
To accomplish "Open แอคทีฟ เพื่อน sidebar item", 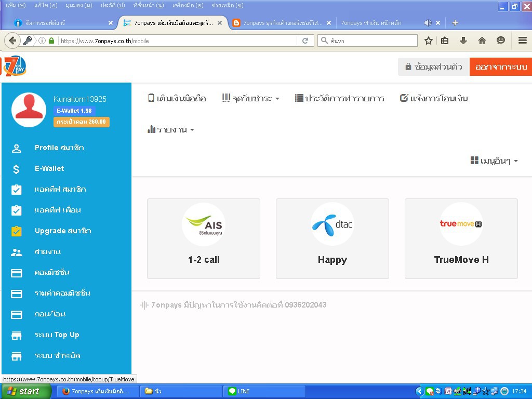I will coord(58,210).
